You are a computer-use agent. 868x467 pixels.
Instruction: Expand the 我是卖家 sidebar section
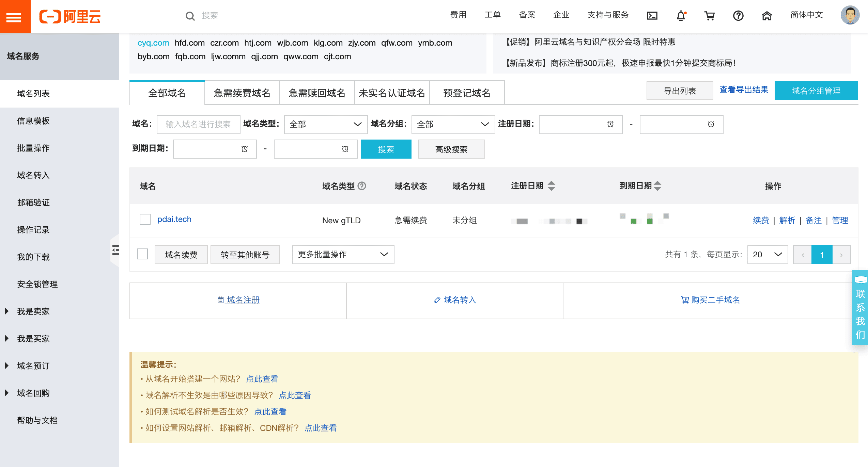coord(33,311)
